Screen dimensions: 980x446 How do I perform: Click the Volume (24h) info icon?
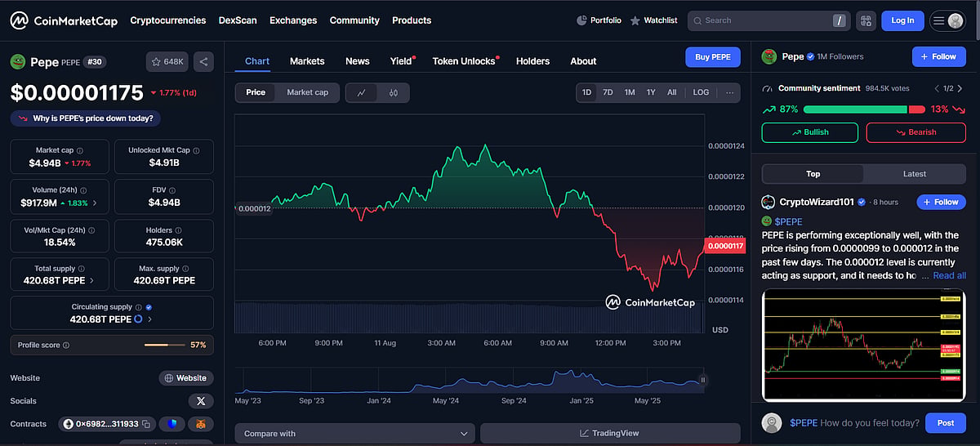pos(83,190)
